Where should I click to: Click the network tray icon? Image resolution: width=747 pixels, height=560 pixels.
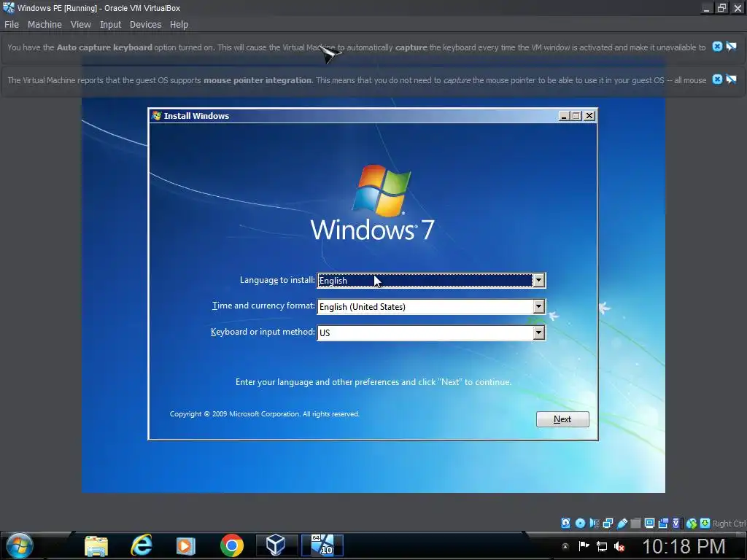602,546
